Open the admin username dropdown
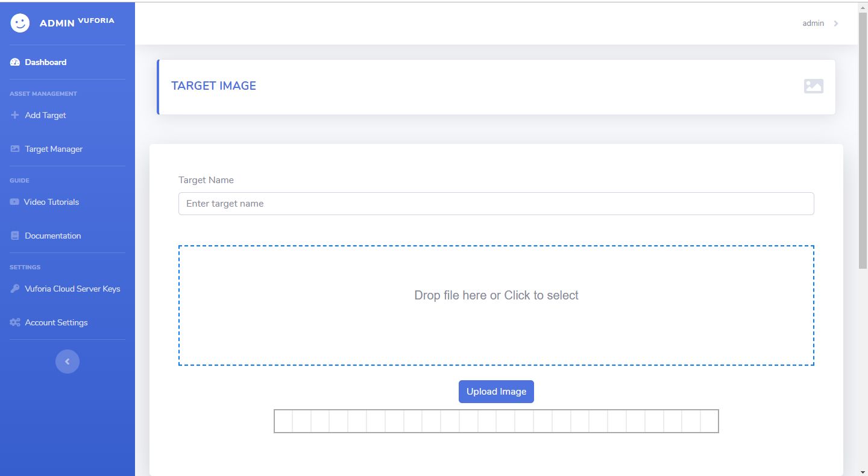 [813, 23]
